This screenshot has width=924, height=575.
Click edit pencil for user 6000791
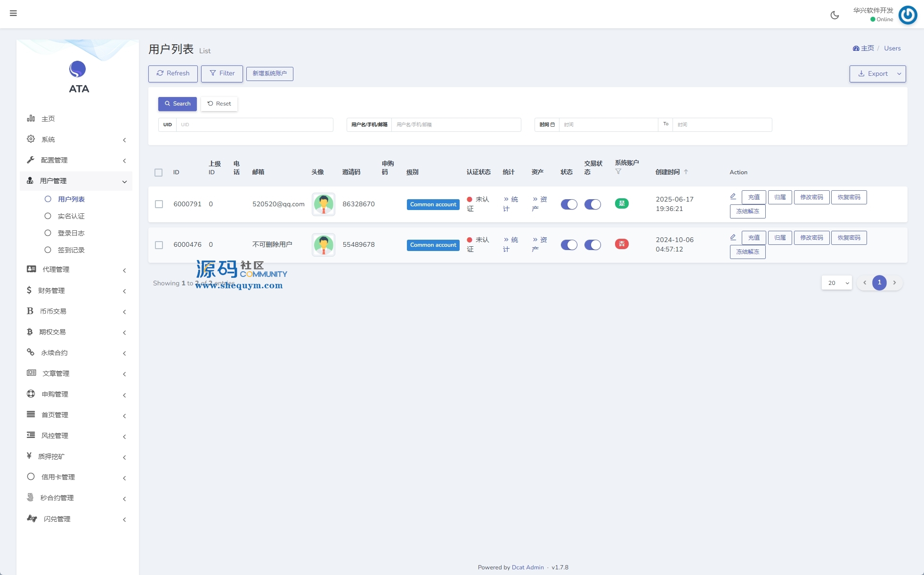733,196
